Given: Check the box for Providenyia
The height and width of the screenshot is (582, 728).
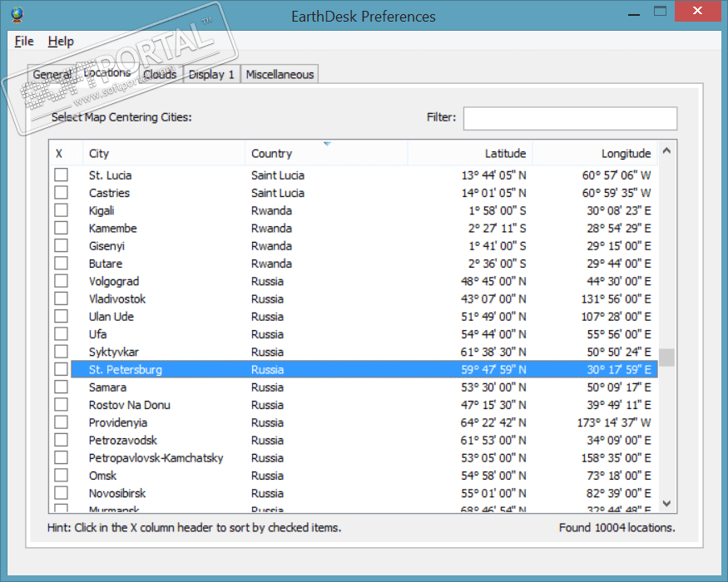Looking at the screenshot, I should [61, 422].
